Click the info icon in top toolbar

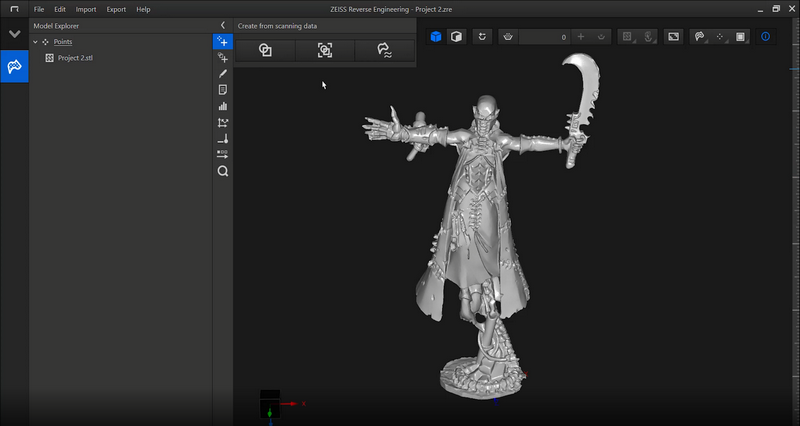766,37
